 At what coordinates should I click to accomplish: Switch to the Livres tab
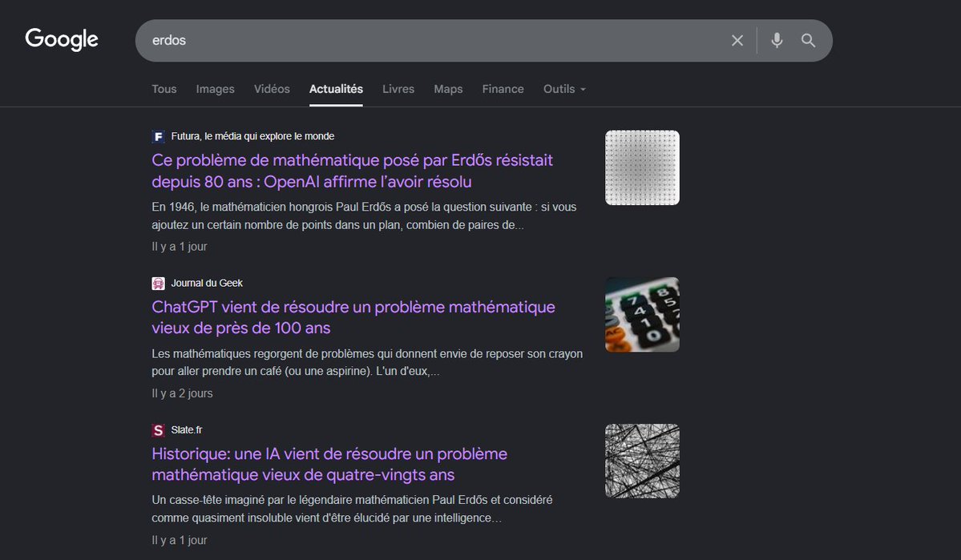point(398,89)
